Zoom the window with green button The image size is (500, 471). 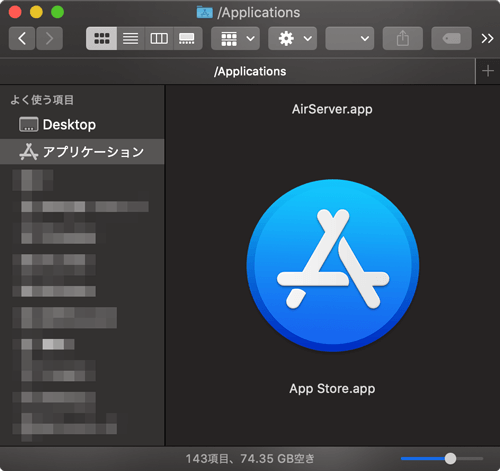(x=57, y=12)
